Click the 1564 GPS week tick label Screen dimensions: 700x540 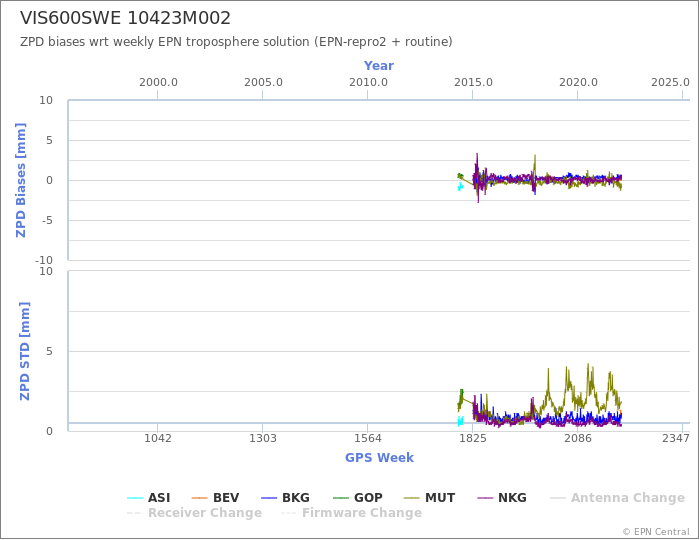(x=368, y=438)
